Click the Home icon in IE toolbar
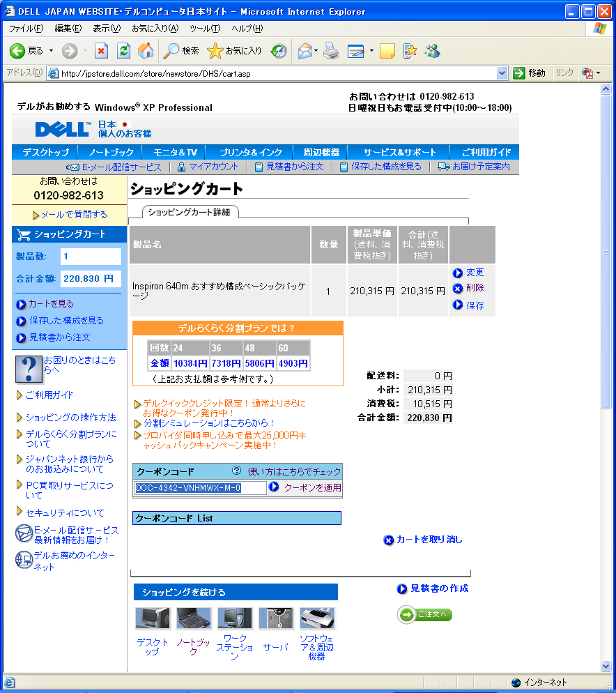The height and width of the screenshot is (693, 616). (x=146, y=51)
